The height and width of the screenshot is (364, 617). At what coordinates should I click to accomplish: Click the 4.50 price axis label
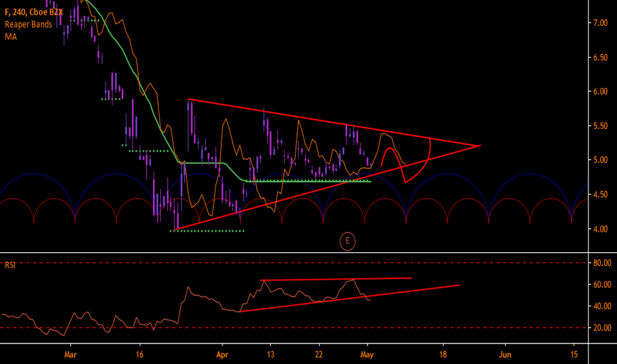[600, 195]
